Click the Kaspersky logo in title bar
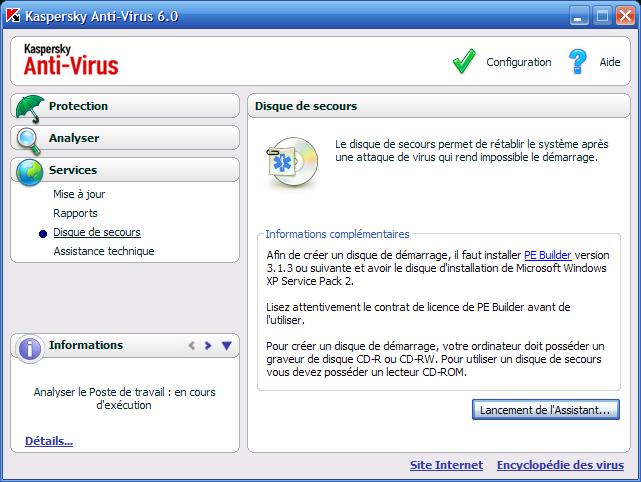This screenshot has height=482, width=641. tap(13, 16)
